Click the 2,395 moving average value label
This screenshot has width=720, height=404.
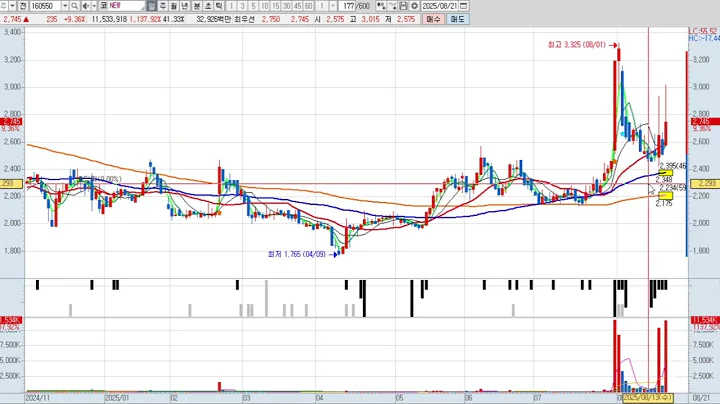673,166
